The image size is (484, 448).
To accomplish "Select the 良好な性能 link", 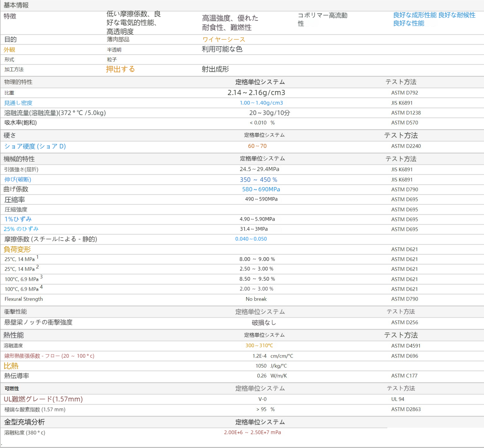I will 408,23.
